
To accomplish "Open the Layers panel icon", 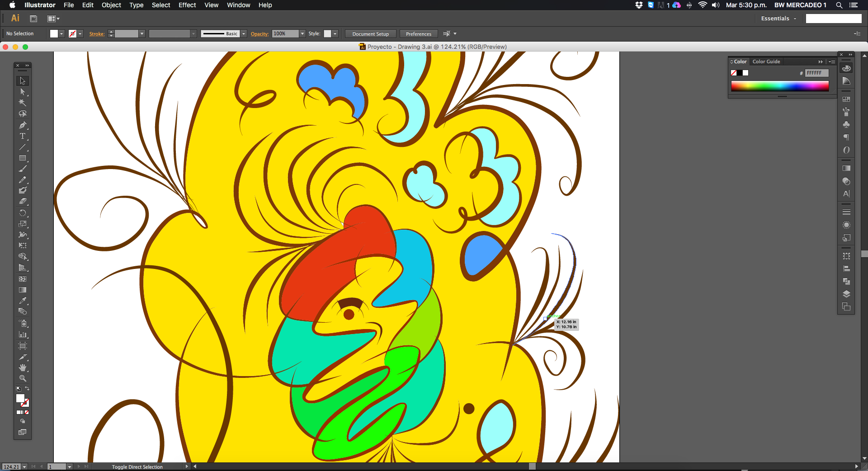I will tap(846, 294).
